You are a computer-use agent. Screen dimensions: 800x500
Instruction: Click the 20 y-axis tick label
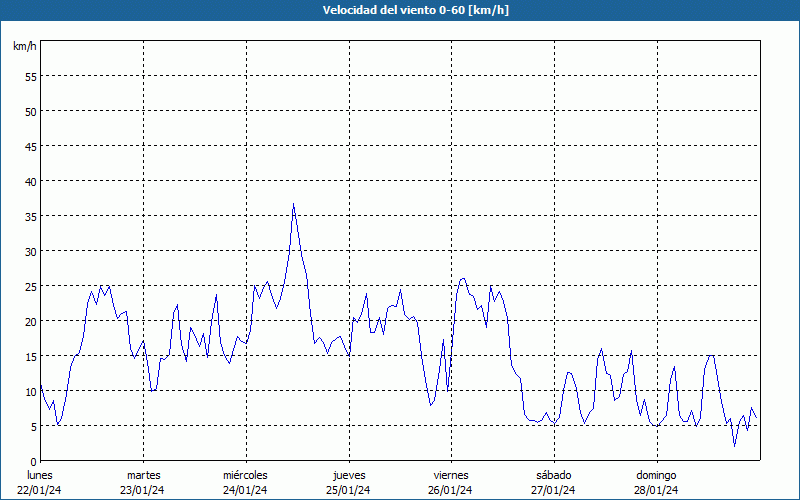pos(31,321)
